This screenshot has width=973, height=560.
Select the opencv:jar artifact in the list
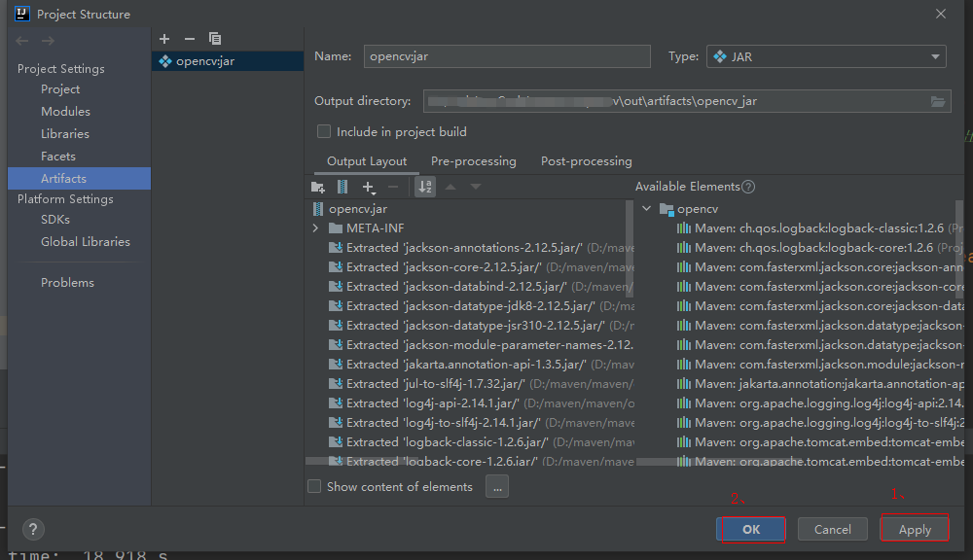point(228,61)
